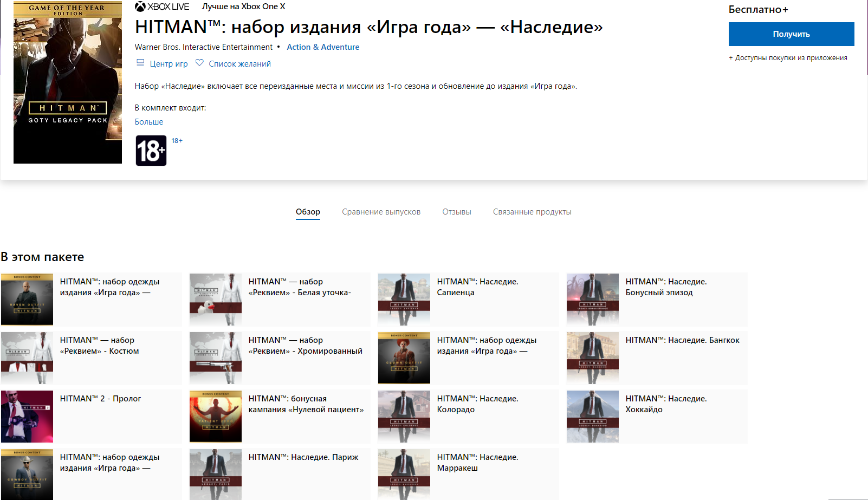Open «Реквием» - Белая уточка pack thumbnail
This screenshot has width=868, height=500.
[216, 300]
